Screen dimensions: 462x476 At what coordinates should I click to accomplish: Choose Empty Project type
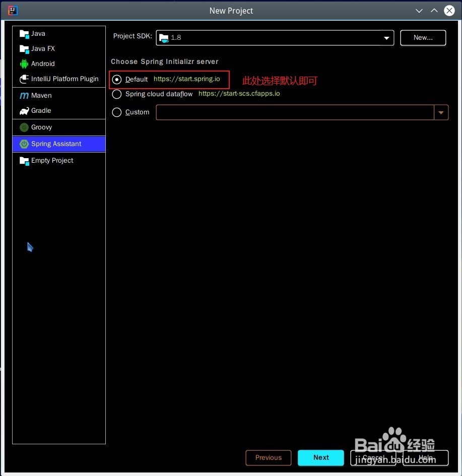(x=59, y=161)
